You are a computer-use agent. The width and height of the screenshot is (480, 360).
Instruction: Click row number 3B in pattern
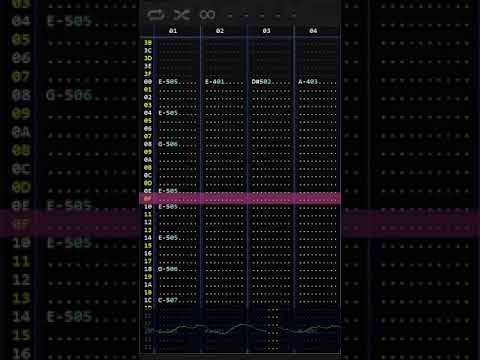point(148,43)
